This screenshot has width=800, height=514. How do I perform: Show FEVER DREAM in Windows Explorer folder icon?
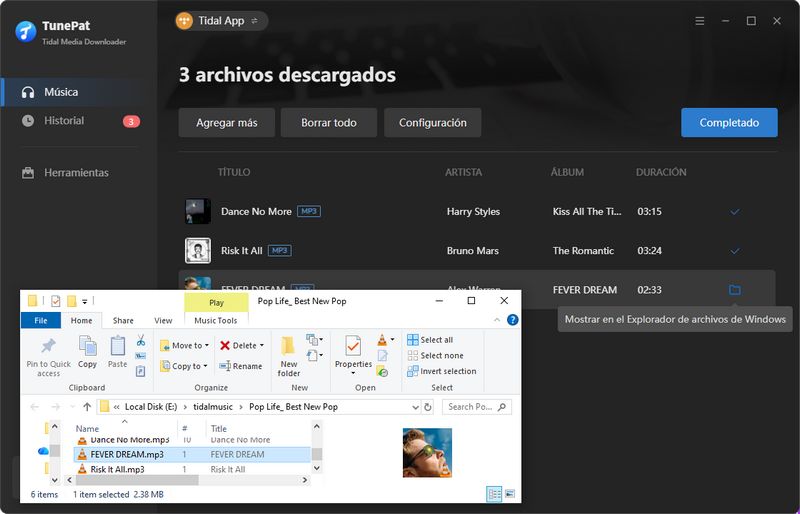click(x=735, y=290)
